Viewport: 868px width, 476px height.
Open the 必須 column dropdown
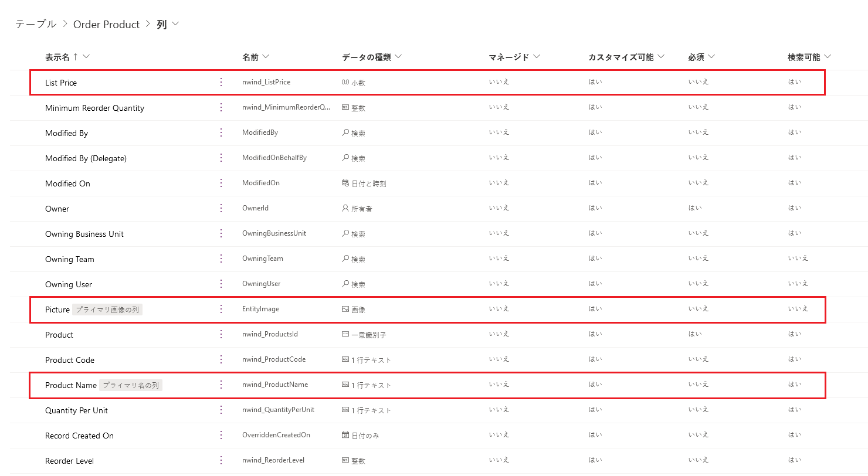coord(711,57)
